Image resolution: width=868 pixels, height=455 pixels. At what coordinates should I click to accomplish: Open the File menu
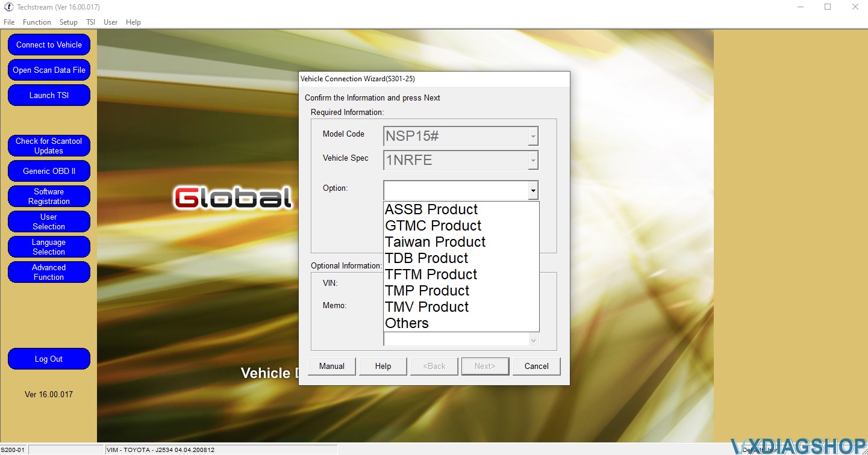point(9,22)
